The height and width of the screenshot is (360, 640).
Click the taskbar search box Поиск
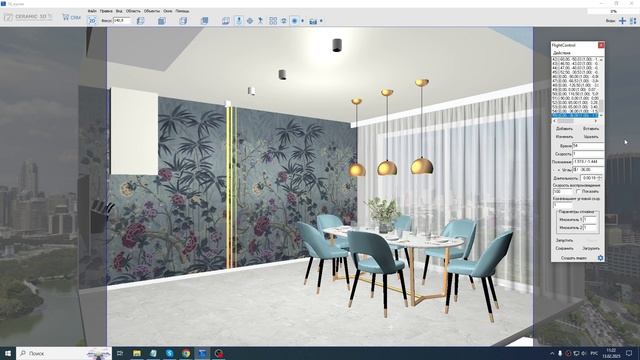coord(64,353)
